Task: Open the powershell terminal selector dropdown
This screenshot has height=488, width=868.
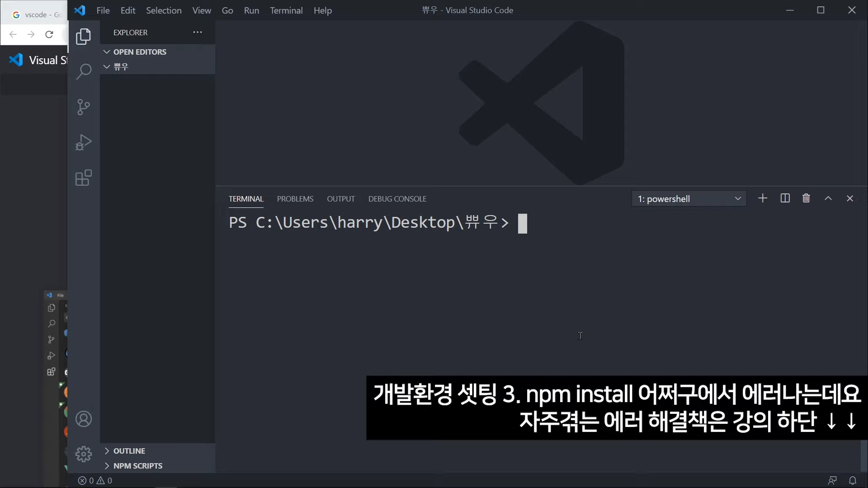Action: pyautogui.click(x=689, y=199)
